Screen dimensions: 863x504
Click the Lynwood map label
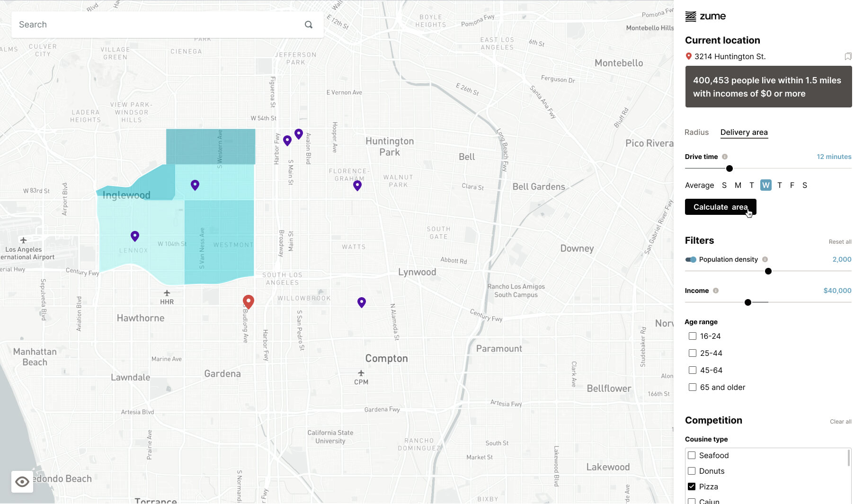417,272
